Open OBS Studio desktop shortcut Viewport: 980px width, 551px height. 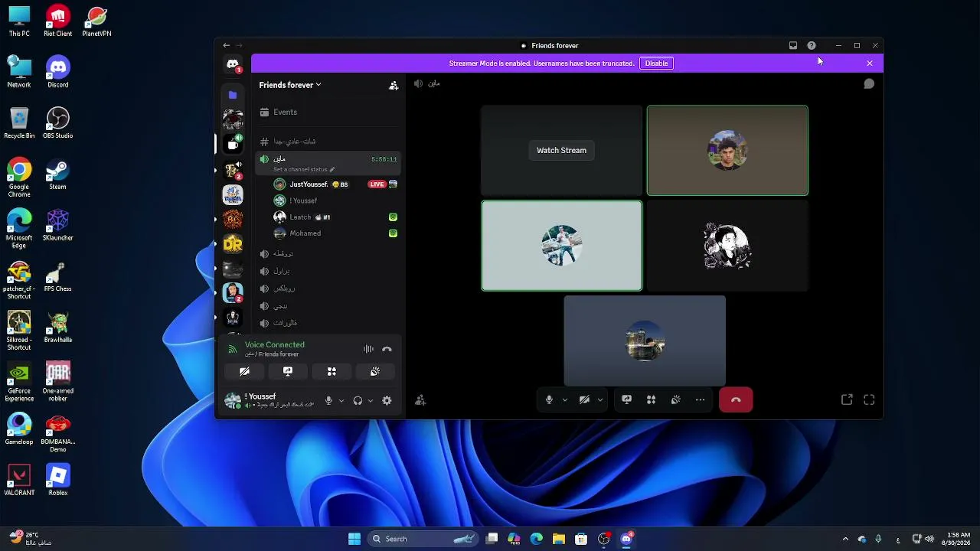pyautogui.click(x=58, y=123)
